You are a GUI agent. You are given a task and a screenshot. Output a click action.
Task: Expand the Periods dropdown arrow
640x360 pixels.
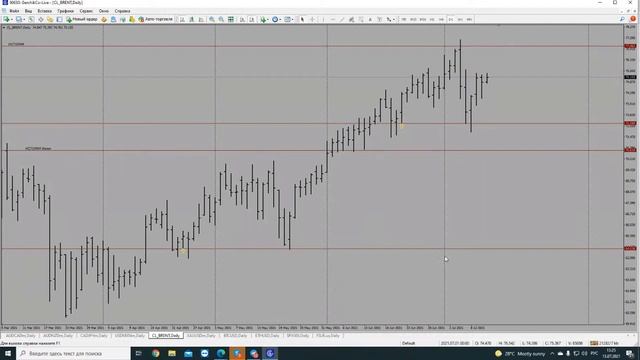pyautogui.click(x=280, y=19)
